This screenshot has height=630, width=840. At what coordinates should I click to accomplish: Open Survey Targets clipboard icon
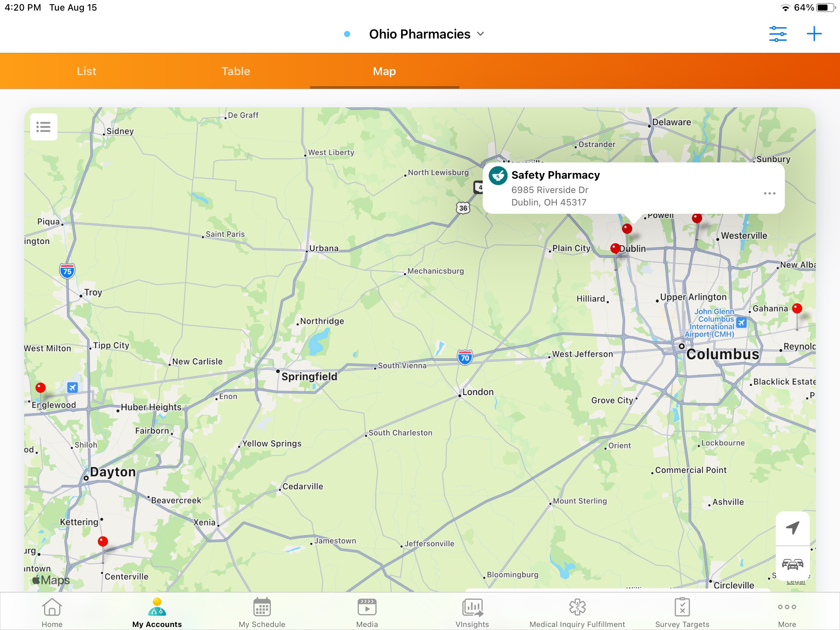tap(682, 607)
